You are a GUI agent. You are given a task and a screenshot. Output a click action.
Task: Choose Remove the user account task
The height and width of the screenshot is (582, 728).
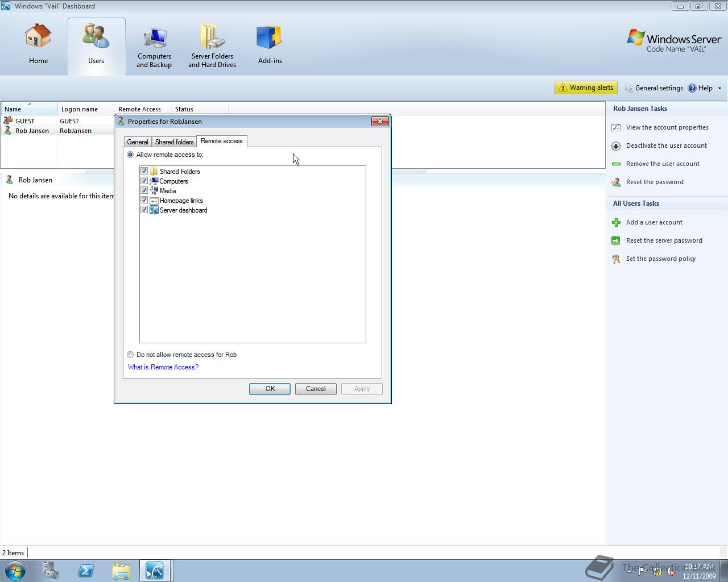(663, 164)
